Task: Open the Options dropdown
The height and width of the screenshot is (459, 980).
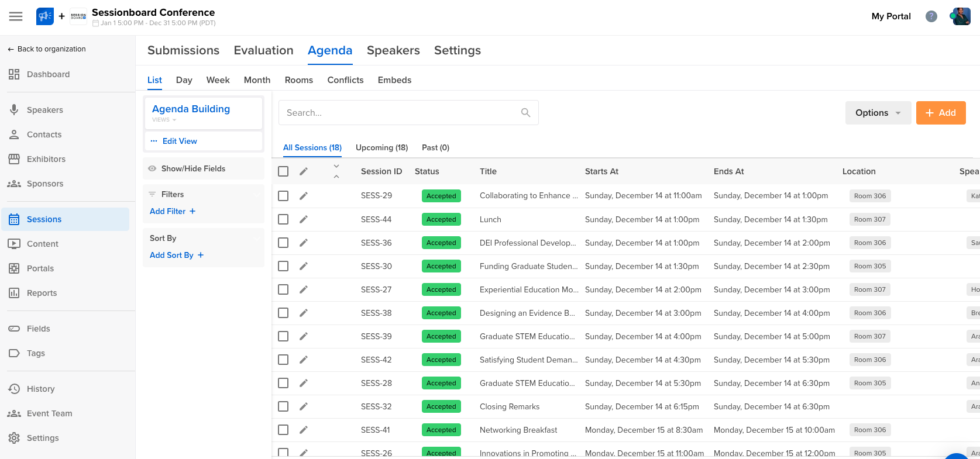Action: click(x=878, y=113)
